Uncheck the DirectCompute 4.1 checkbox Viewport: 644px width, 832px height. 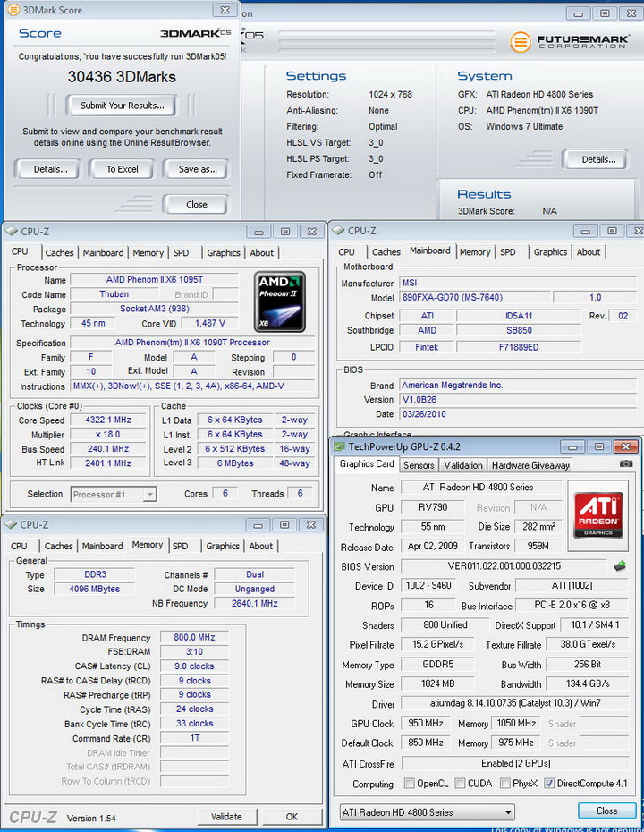point(549,783)
